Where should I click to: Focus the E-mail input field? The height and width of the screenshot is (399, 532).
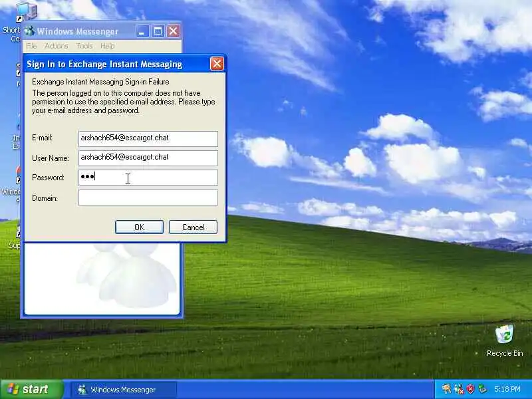(148, 139)
